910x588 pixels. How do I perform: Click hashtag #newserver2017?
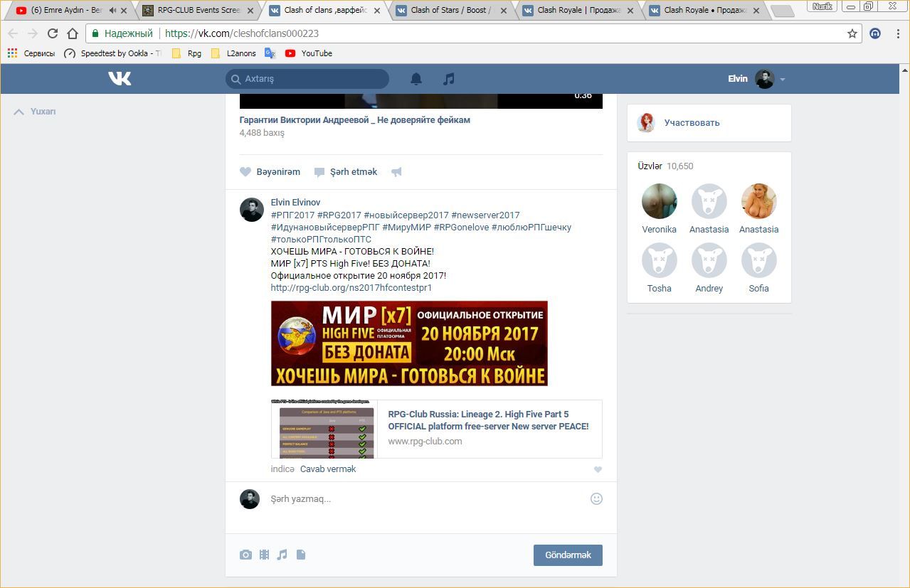point(485,215)
